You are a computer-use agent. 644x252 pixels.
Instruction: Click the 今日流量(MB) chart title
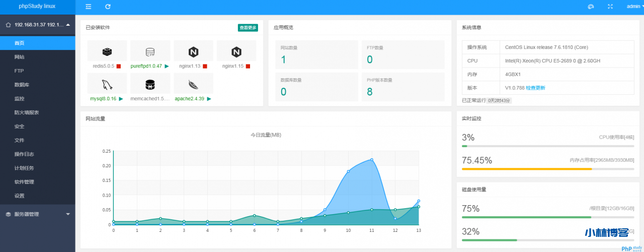coord(266,135)
